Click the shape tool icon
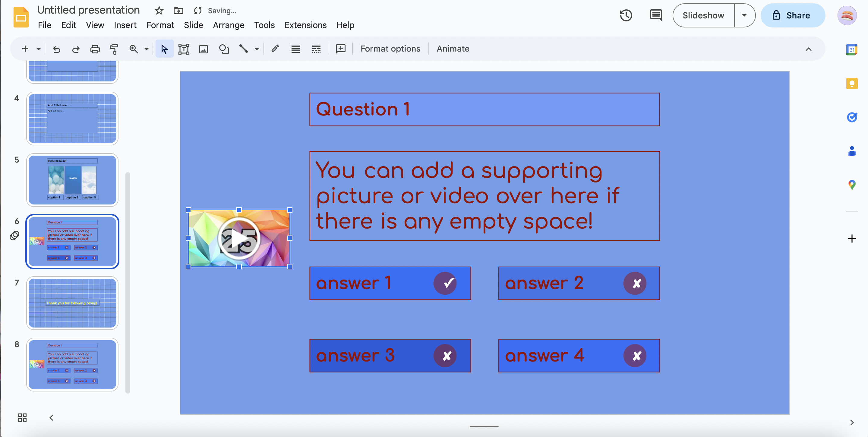The height and width of the screenshot is (437, 868). (224, 49)
